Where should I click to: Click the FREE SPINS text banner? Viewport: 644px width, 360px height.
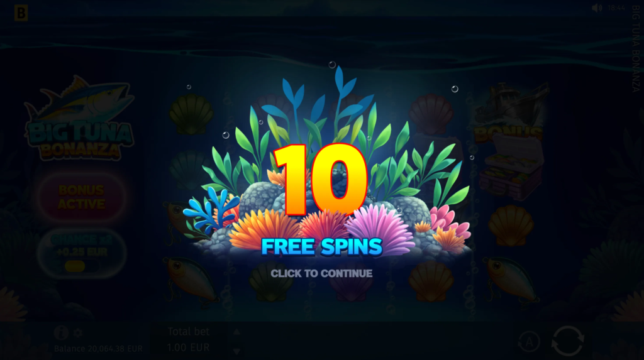coord(321,246)
